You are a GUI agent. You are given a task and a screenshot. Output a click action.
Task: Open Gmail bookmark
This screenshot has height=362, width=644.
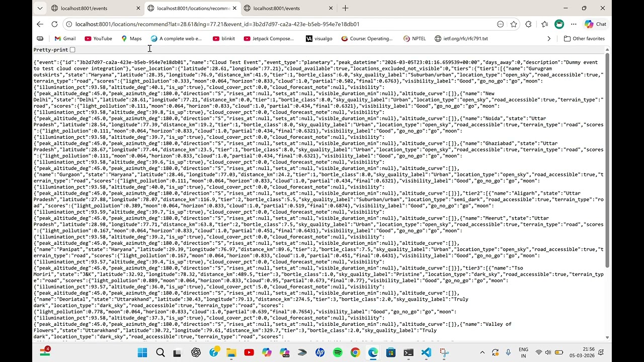[x=65, y=39]
